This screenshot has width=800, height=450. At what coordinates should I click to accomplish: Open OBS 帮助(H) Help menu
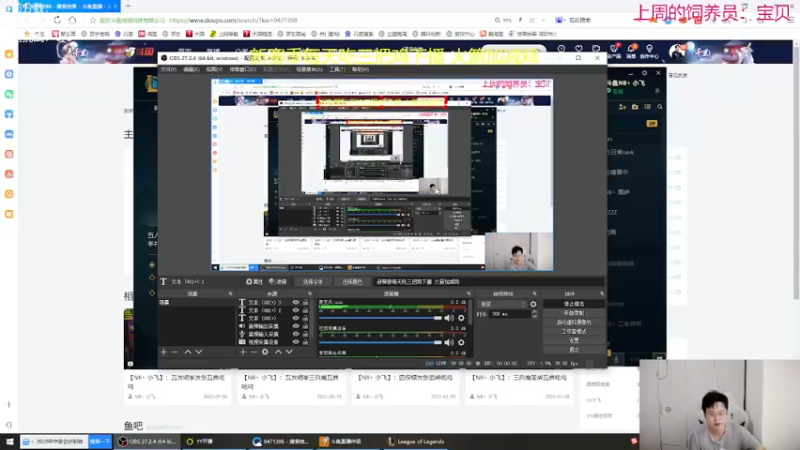click(x=360, y=69)
